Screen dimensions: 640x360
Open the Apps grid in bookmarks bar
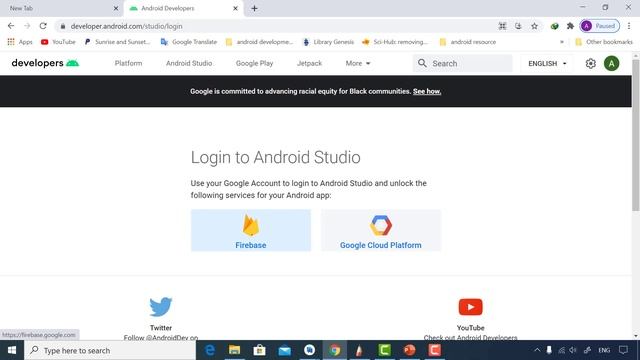coord(20,42)
